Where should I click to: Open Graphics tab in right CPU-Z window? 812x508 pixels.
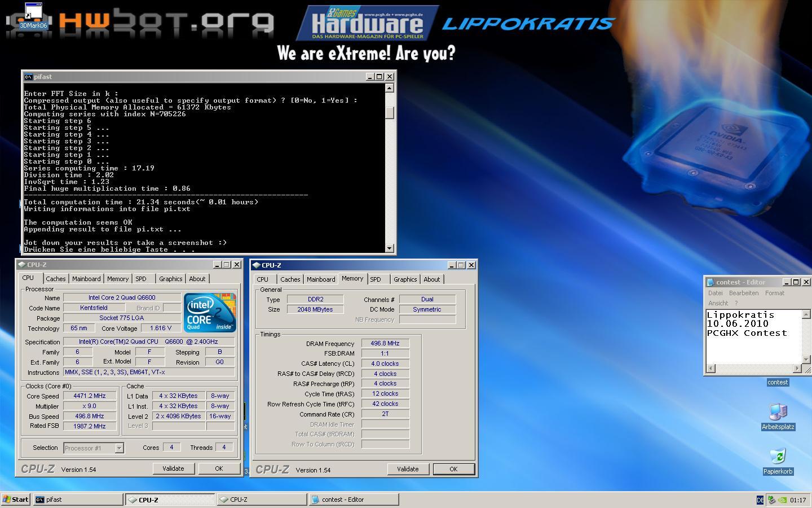pyautogui.click(x=405, y=279)
